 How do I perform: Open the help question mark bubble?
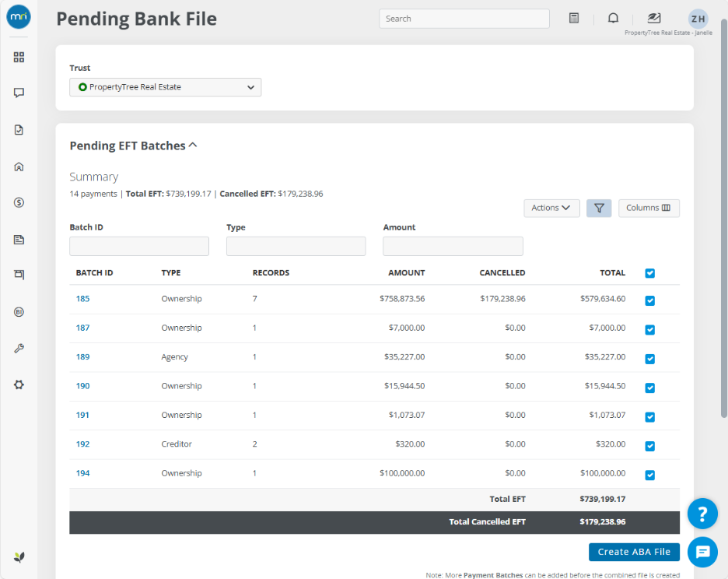coord(702,514)
